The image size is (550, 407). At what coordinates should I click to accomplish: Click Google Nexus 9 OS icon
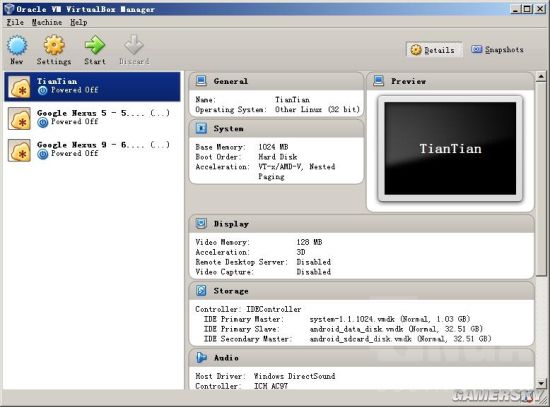coord(20,150)
